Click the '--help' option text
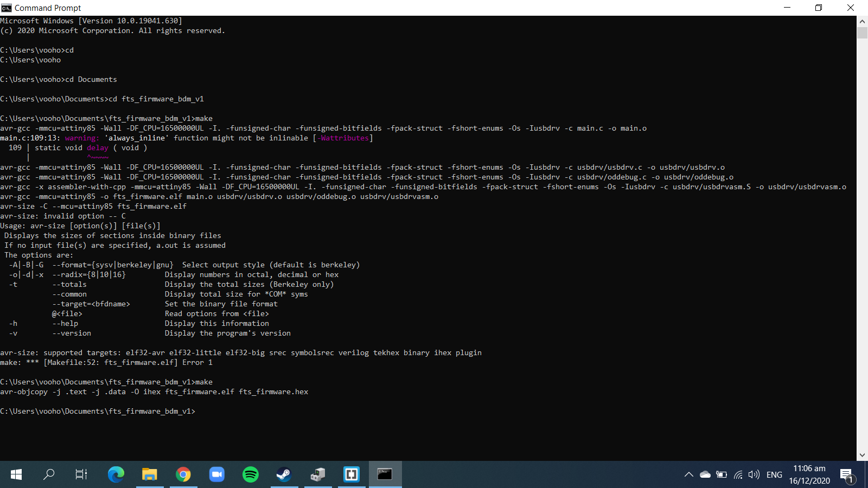This screenshot has width=868, height=488. (65, 323)
